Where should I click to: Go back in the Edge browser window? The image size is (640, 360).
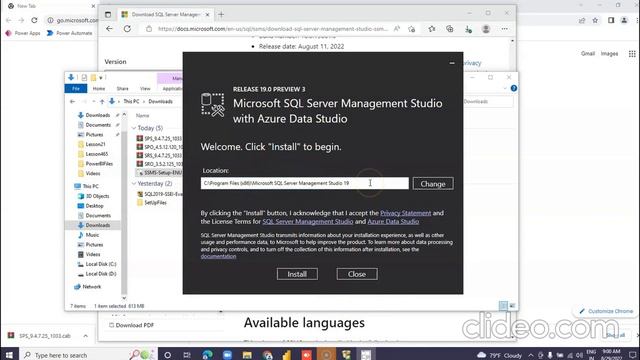point(109,29)
